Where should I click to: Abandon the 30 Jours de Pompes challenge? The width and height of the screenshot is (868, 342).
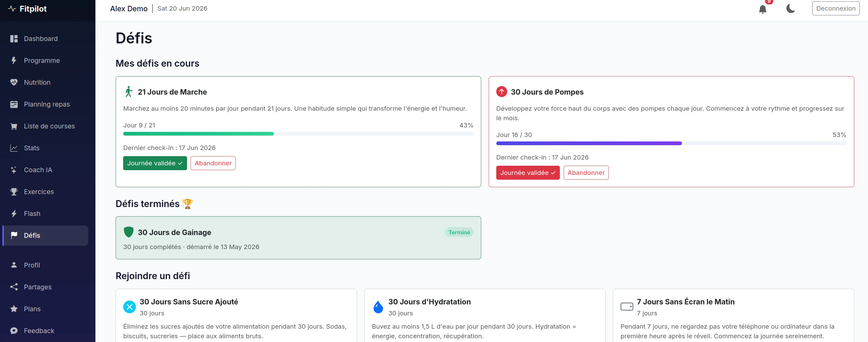point(586,173)
